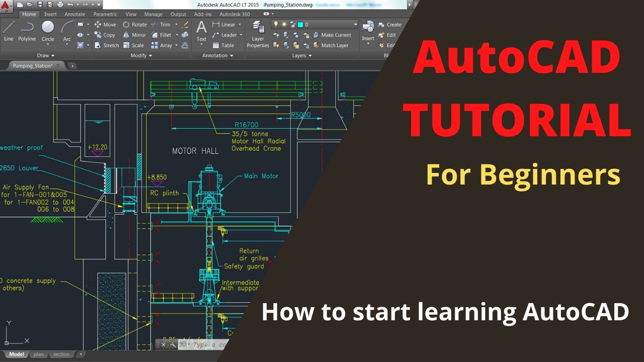The height and width of the screenshot is (362, 644).
Task: Click the Table annotation tool
Action: [223, 45]
